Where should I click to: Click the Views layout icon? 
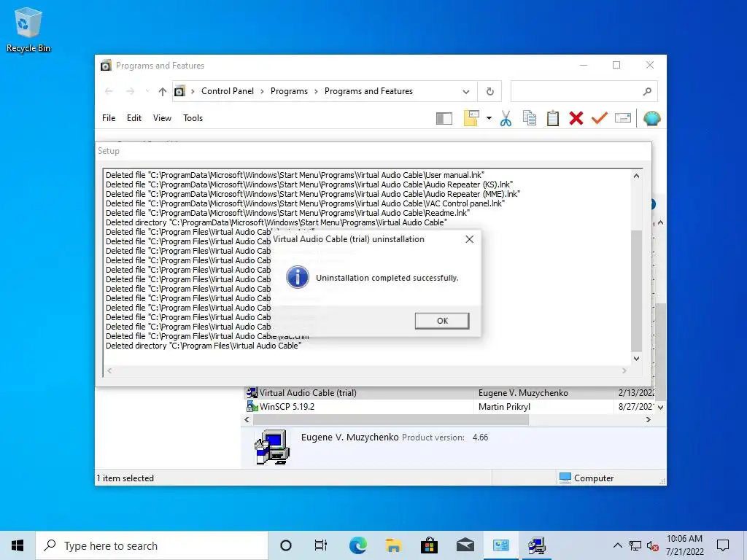click(x=471, y=118)
